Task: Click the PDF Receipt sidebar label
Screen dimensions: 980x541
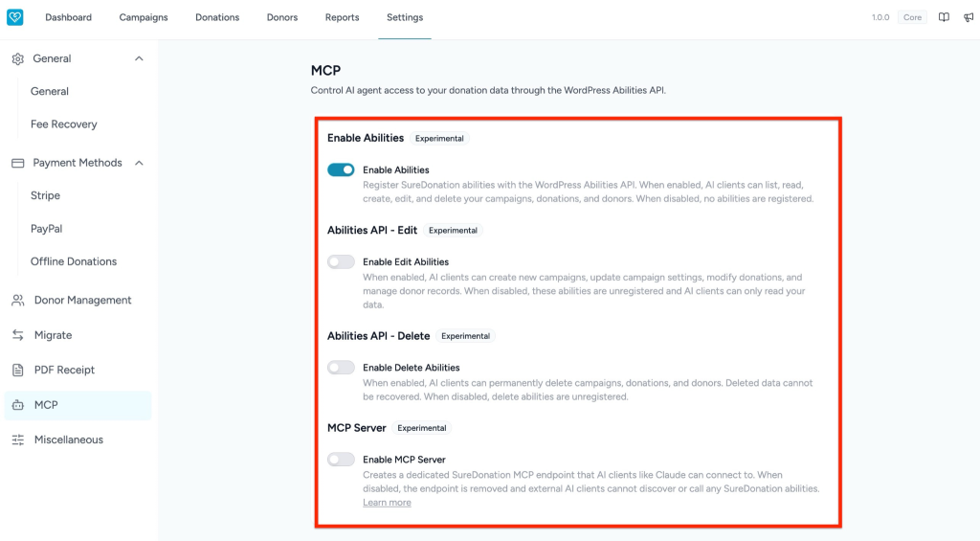Action: click(x=64, y=371)
